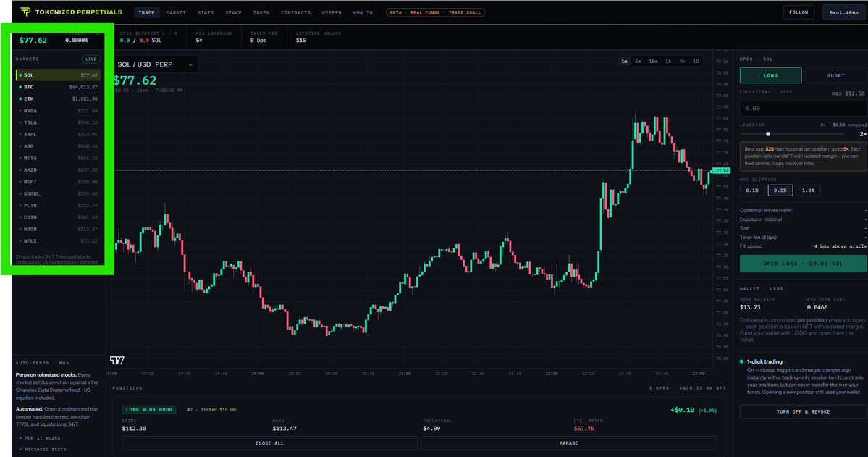Select the MSFT market row
Viewport: 868px width, 457px height.
(x=58, y=182)
